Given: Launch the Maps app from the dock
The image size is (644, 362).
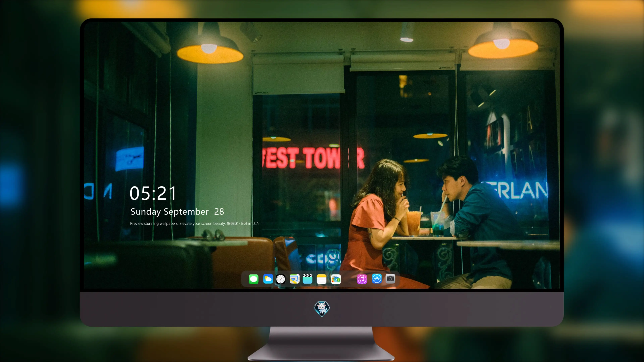Looking at the screenshot, I should pyautogui.click(x=294, y=279).
